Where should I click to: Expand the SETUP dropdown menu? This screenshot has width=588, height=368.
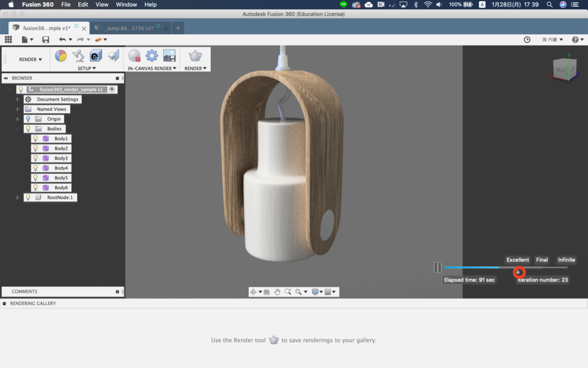click(x=86, y=68)
